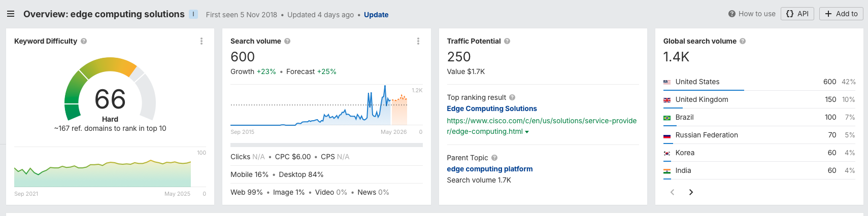The height and width of the screenshot is (216, 868).
Task: Click the Search volume help icon
Action: point(287,41)
